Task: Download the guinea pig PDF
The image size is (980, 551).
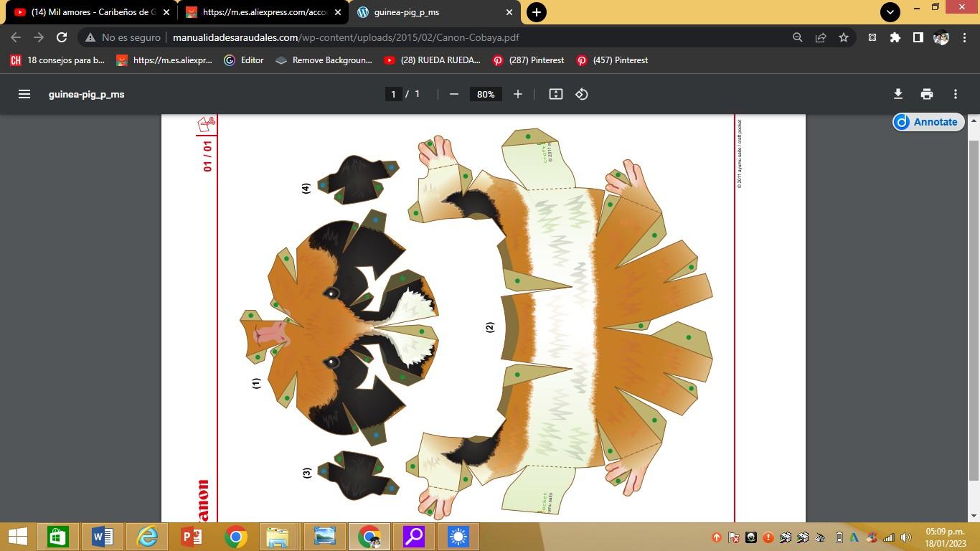Action: (x=897, y=94)
